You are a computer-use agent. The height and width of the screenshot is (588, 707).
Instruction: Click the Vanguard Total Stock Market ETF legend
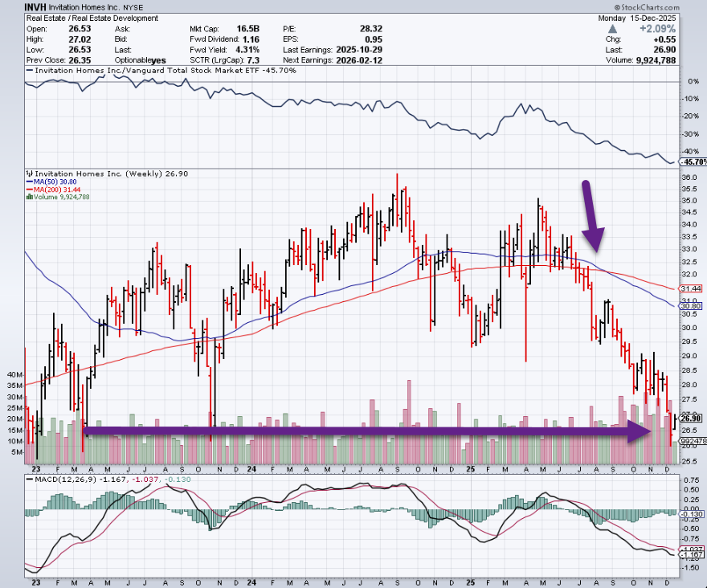tap(161, 71)
